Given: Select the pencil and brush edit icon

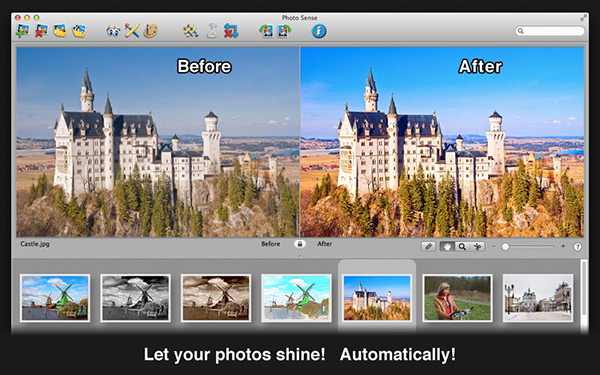Looking at the screenshot, I should (132, 31).
